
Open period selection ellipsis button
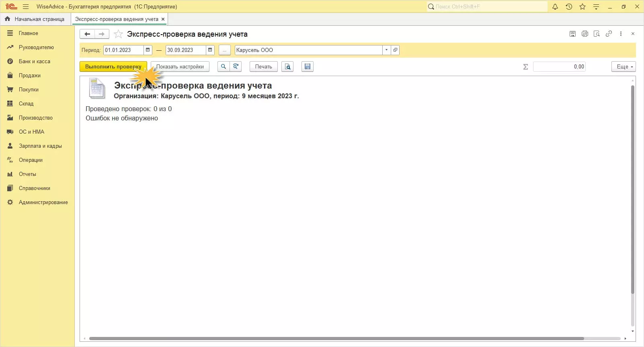pos(225,50)
